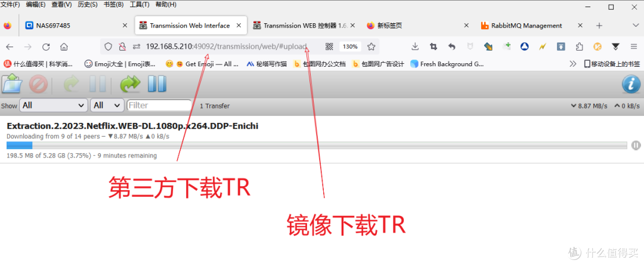Bookmark this page with the star icon
644x266 pixels.
point(371,47)
